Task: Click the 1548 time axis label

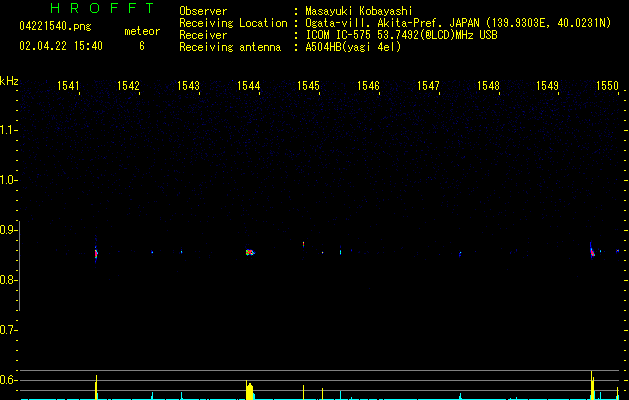Action: click(488, 85)
